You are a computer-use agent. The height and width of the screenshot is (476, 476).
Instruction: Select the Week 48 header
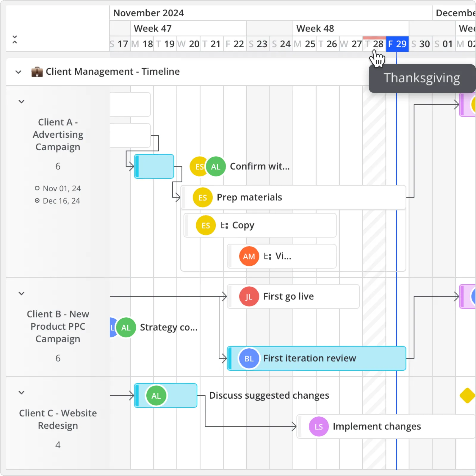[x=315, y=28]
